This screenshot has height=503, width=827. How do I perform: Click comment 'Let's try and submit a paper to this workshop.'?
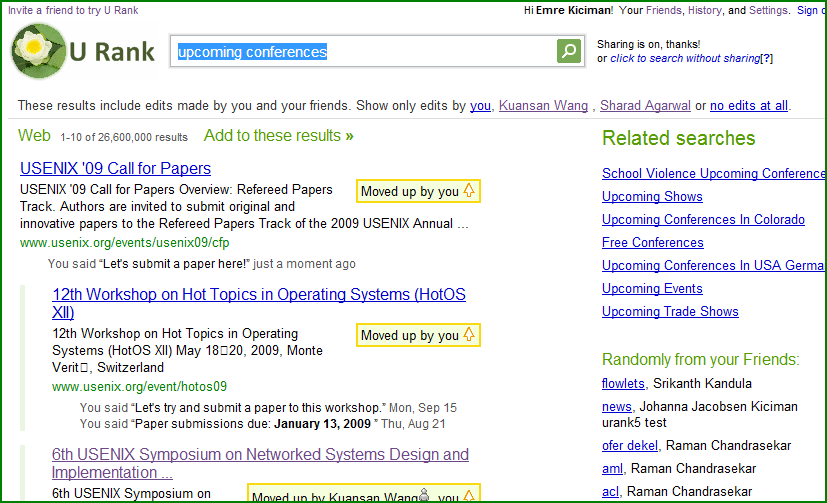coord(258,408)
